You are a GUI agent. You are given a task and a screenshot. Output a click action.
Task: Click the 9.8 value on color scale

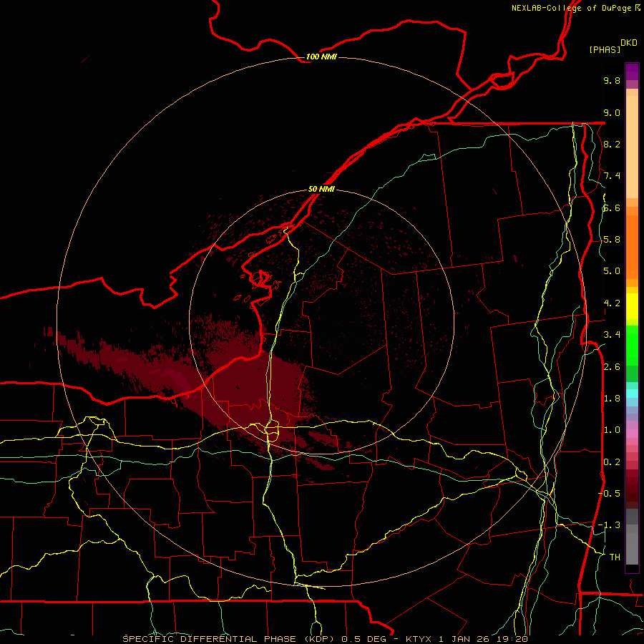(612, 80)
